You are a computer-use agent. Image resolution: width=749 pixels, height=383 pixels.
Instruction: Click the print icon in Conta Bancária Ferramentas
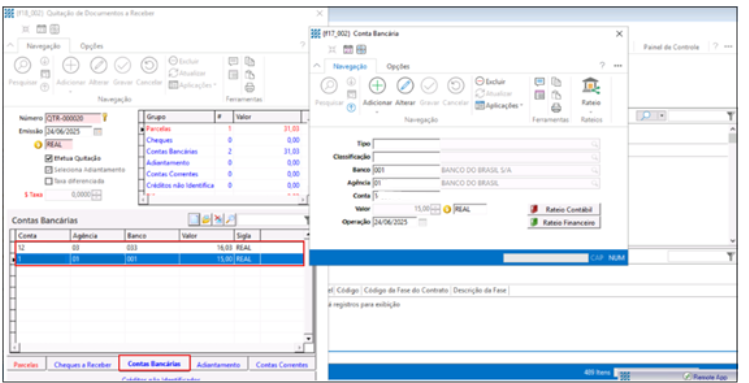[556, 108]
